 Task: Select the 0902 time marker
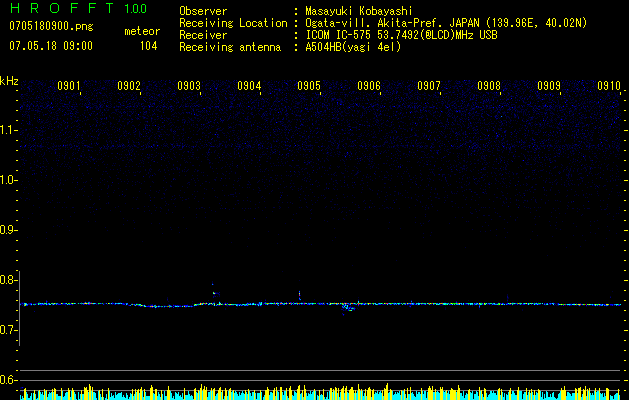(129, 86)
